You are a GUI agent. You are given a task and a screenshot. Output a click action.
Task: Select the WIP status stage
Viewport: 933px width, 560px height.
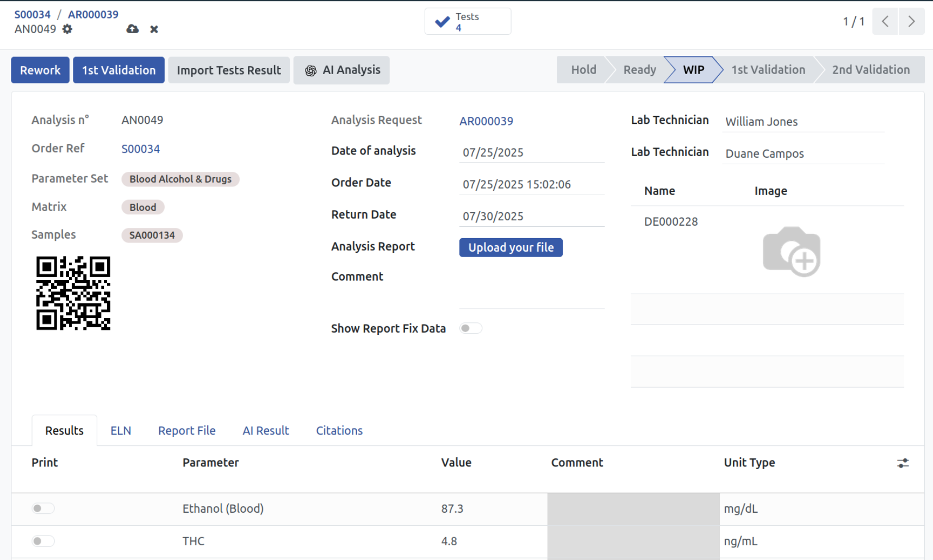(693, 70)
